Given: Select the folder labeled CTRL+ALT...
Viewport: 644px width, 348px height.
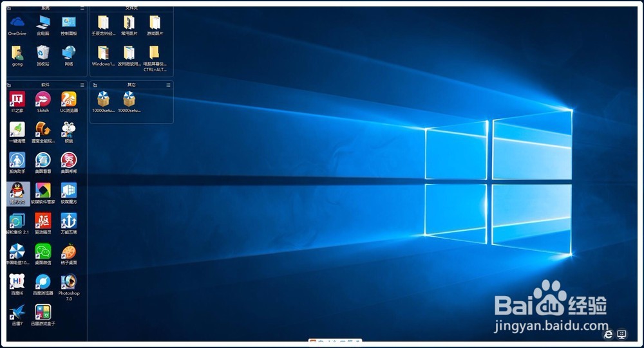Looking at the screenshot, I should click(x=155, y=59).
